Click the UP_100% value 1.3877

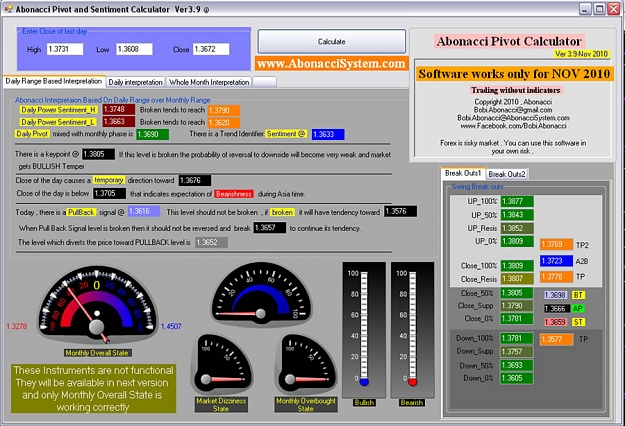click(517, 201)
